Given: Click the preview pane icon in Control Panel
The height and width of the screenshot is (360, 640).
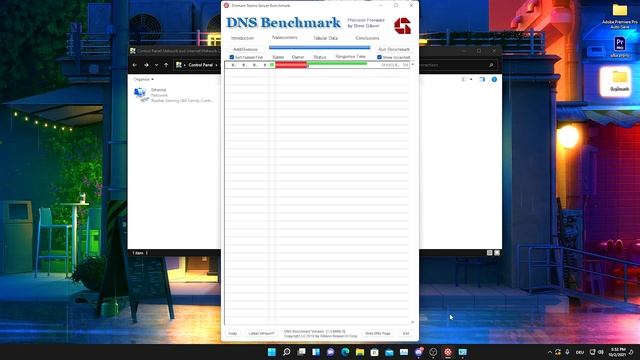Looking at the screenshot, I should 482,79.
